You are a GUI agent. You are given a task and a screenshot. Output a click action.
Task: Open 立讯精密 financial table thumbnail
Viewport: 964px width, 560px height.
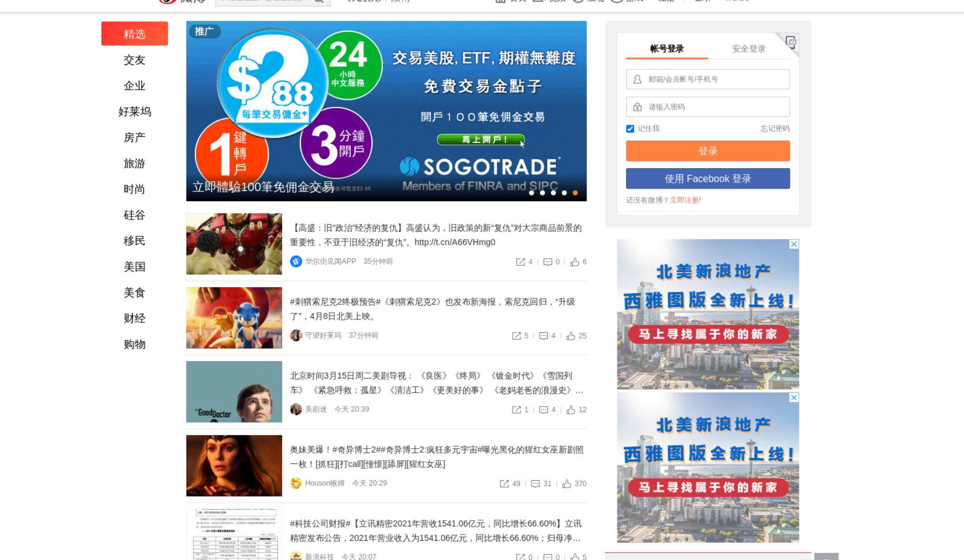(x=234, y=535)
